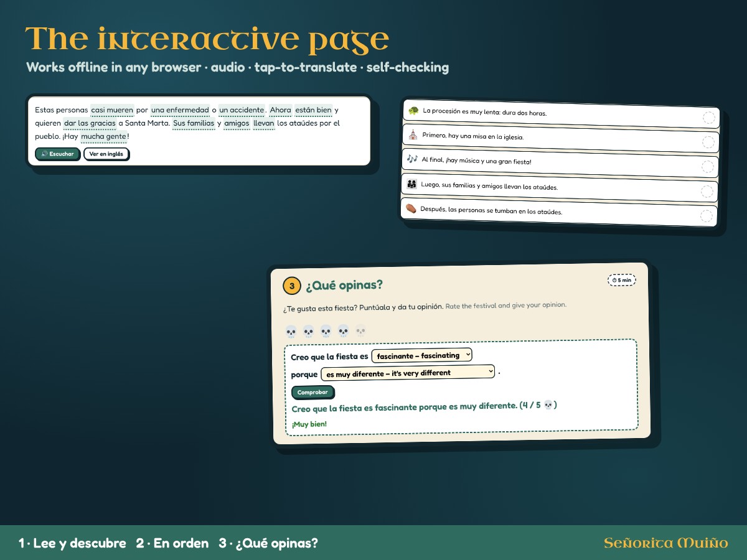Click the '¡Muy bien!' feedback message
Viewport: 747px width, 560px height.
click(309, 424)
